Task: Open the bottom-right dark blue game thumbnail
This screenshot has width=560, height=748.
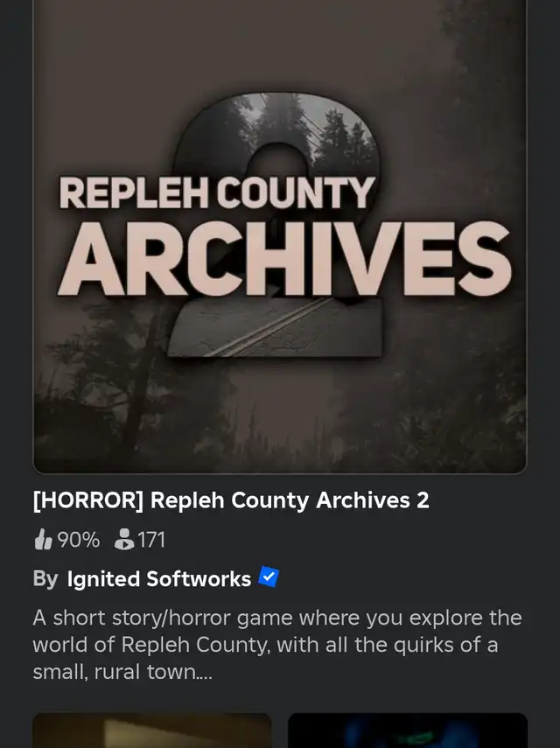Action: click(408, 731)
